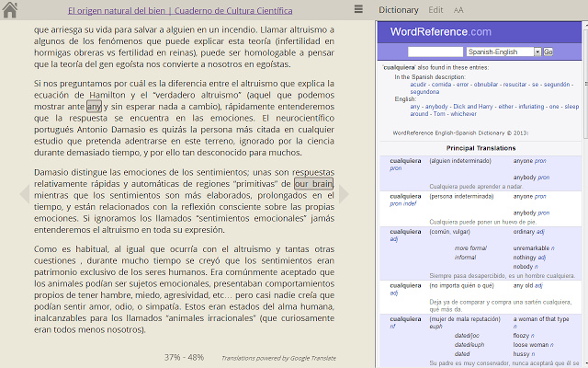Click 'Translations powered by Google Translate' text
Viewport: 588px width, 368px height.
[x=278, y=358]
